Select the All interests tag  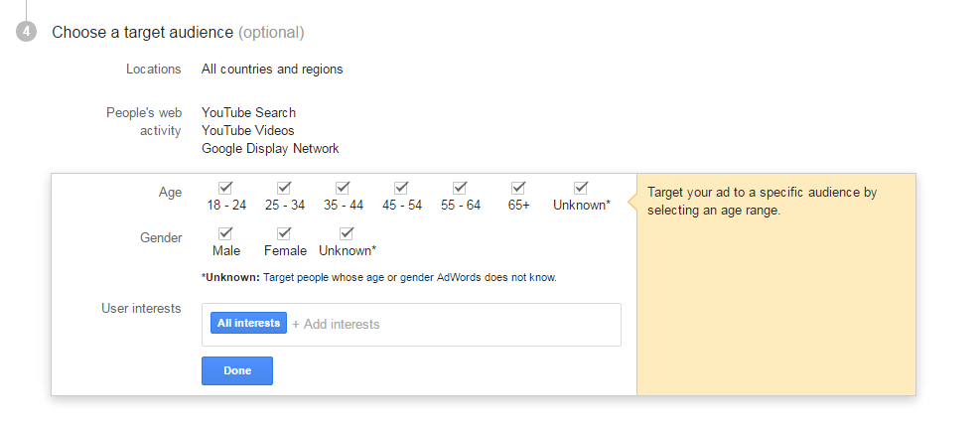248,323
